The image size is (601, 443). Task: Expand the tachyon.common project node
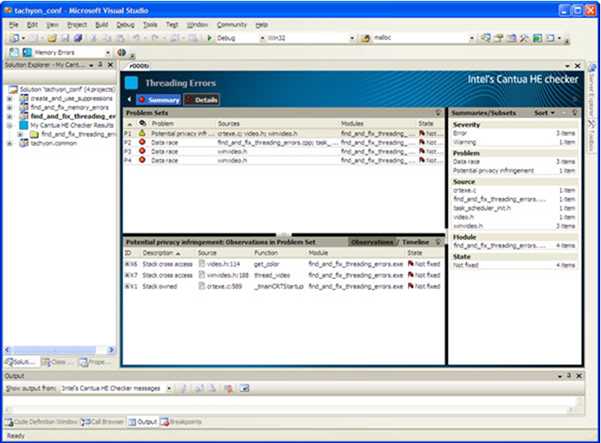(x=10, y=143)
